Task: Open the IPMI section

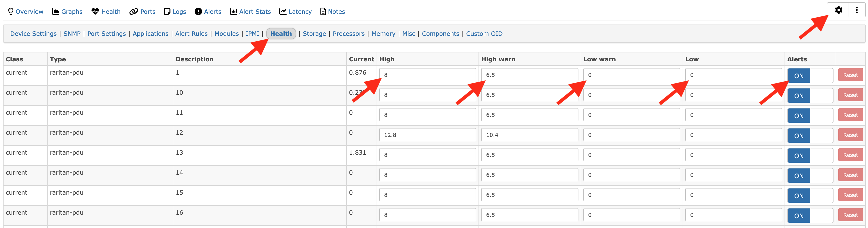Action: tap(252, 34)
